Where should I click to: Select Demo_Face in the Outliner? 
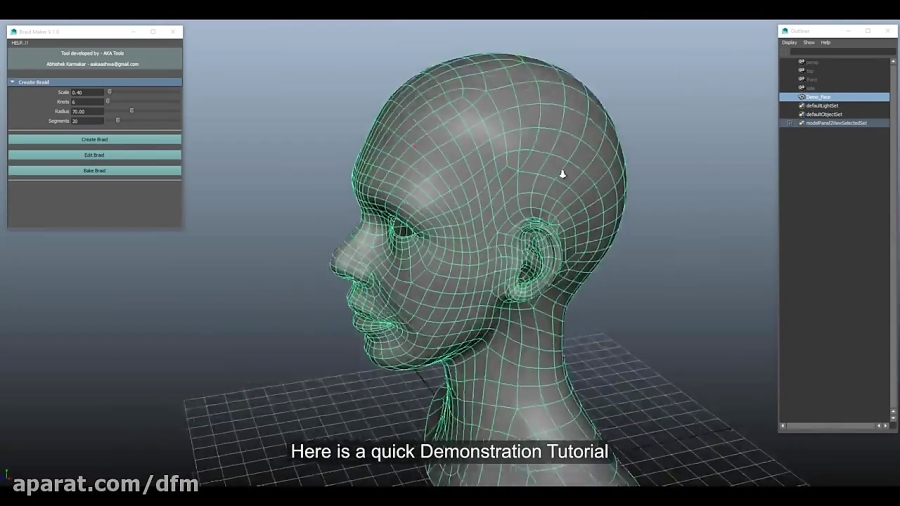(x=818, y=97)
